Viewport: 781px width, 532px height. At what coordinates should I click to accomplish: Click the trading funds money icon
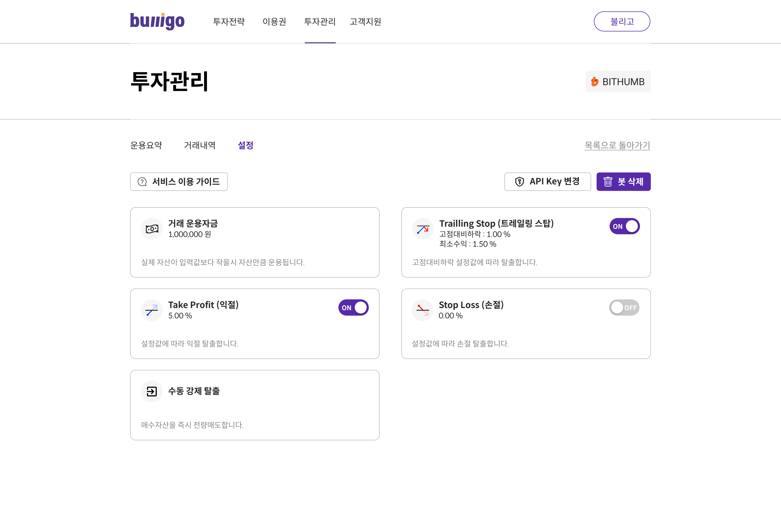[x=152, y=229]
